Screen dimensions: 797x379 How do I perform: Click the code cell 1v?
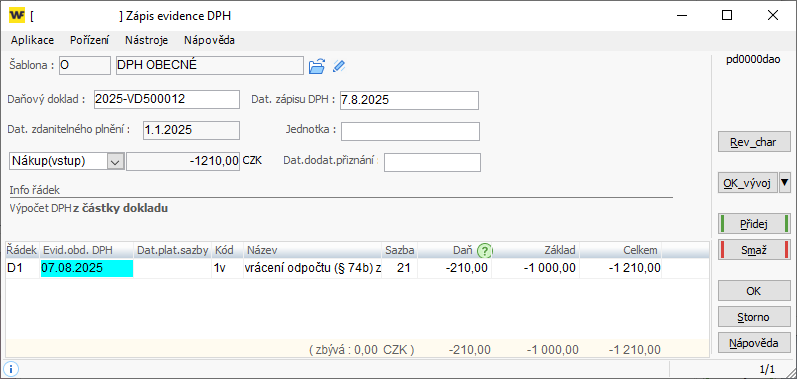[227, 268]
